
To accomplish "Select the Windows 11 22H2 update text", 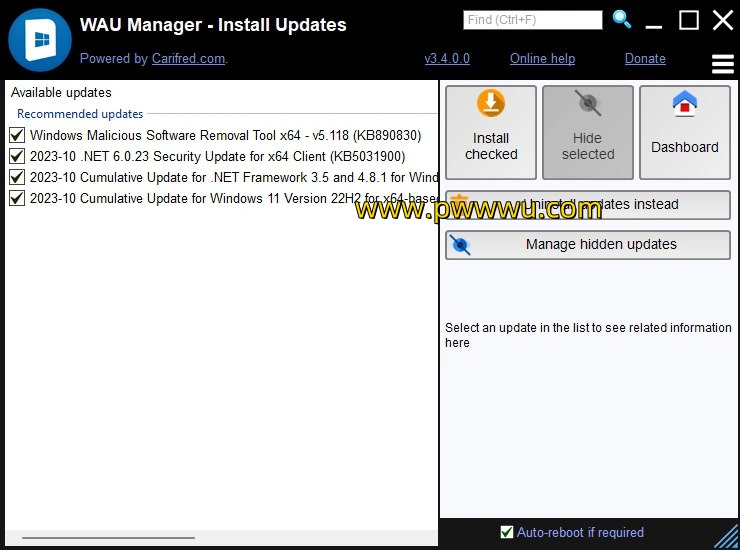I will (234, 198).
